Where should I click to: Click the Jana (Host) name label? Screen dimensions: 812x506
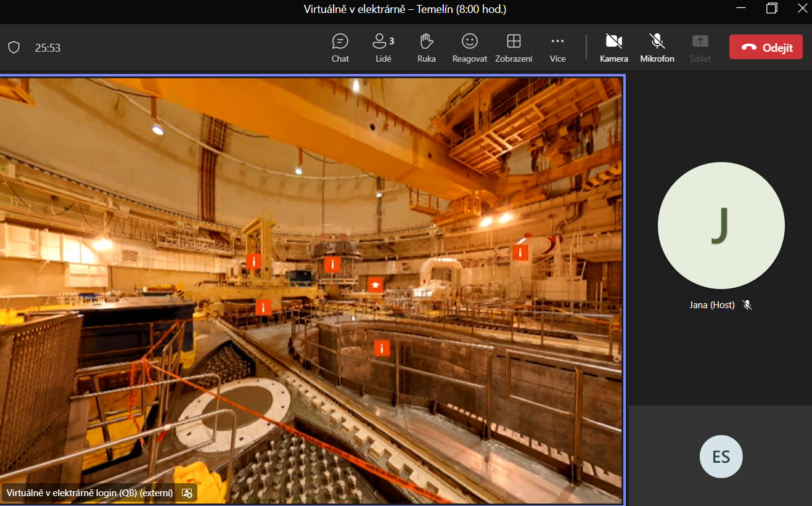(x=712, y=305)
